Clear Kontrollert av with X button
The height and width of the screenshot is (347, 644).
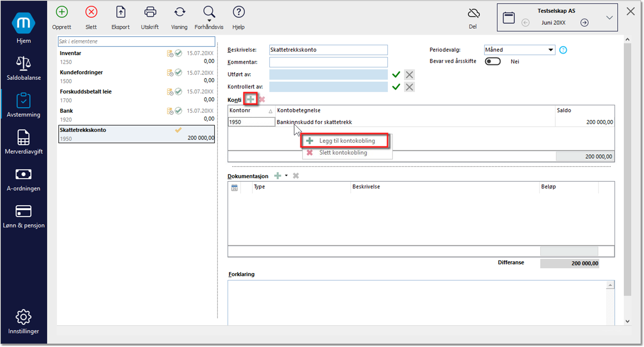point(409,87)
